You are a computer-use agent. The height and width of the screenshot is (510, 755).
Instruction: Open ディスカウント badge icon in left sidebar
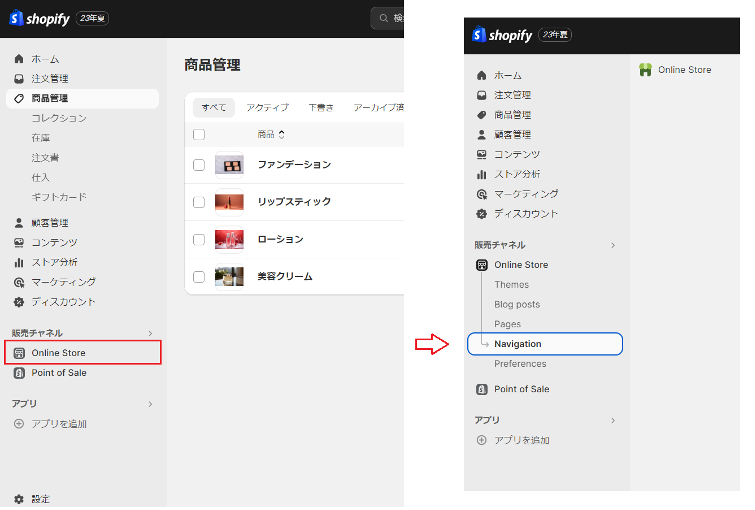[x=19, y=302]
